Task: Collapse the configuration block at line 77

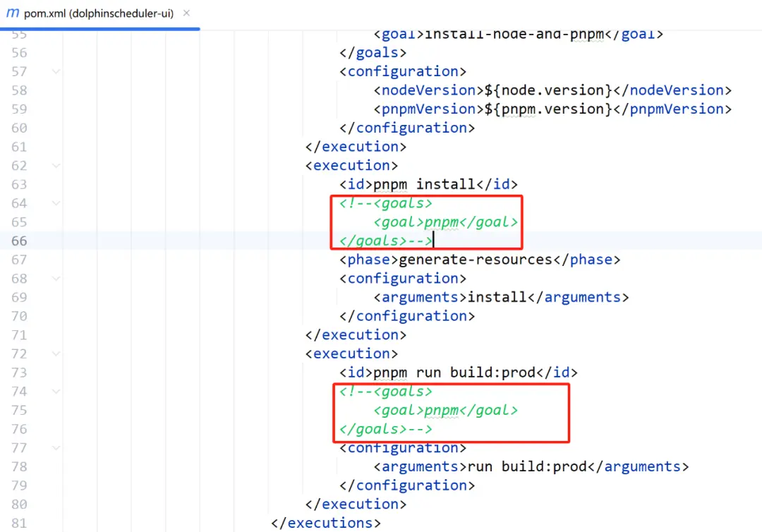Action: [x=56, y=448]
